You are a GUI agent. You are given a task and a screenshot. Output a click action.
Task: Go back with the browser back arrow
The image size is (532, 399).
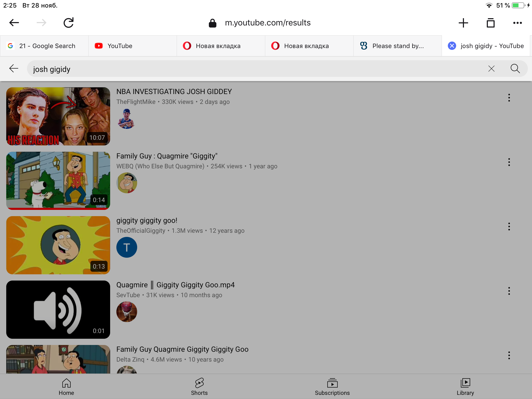[14, 23]
